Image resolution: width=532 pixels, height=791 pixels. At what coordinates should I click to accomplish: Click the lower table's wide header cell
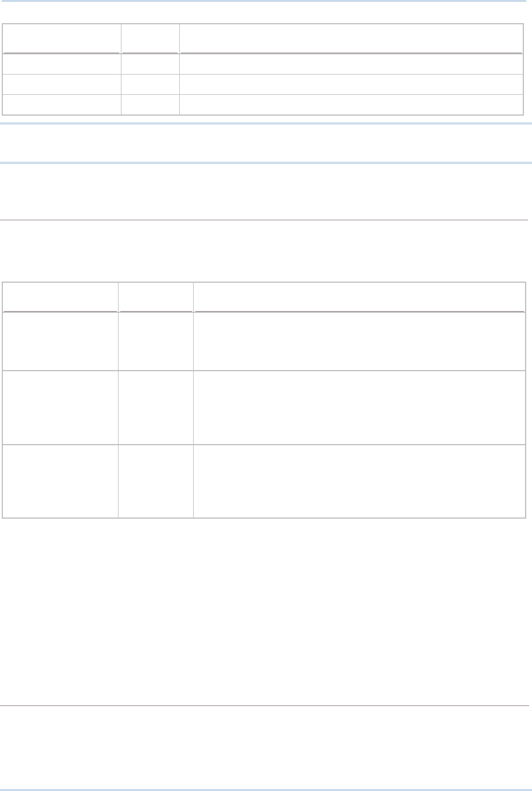click(359, 297)
